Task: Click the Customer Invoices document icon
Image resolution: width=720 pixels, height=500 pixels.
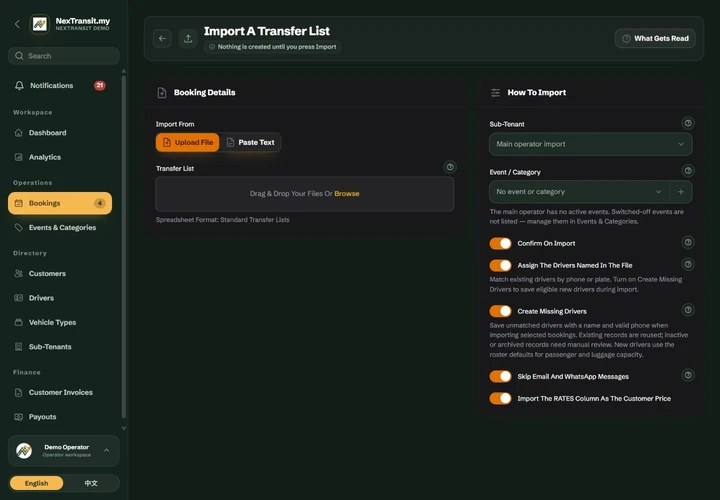Action: click(19, 392)
